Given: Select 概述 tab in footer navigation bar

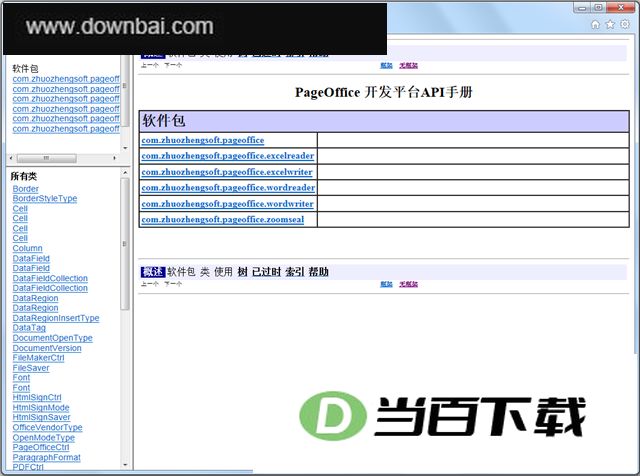Looking at the screenshot, I should pos(153,272).
